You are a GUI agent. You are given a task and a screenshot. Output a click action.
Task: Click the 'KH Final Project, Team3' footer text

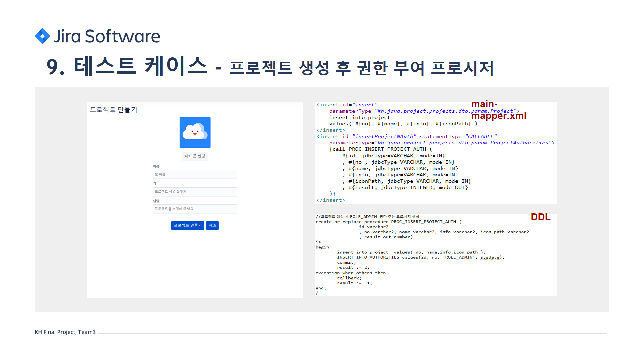point(65,332)
